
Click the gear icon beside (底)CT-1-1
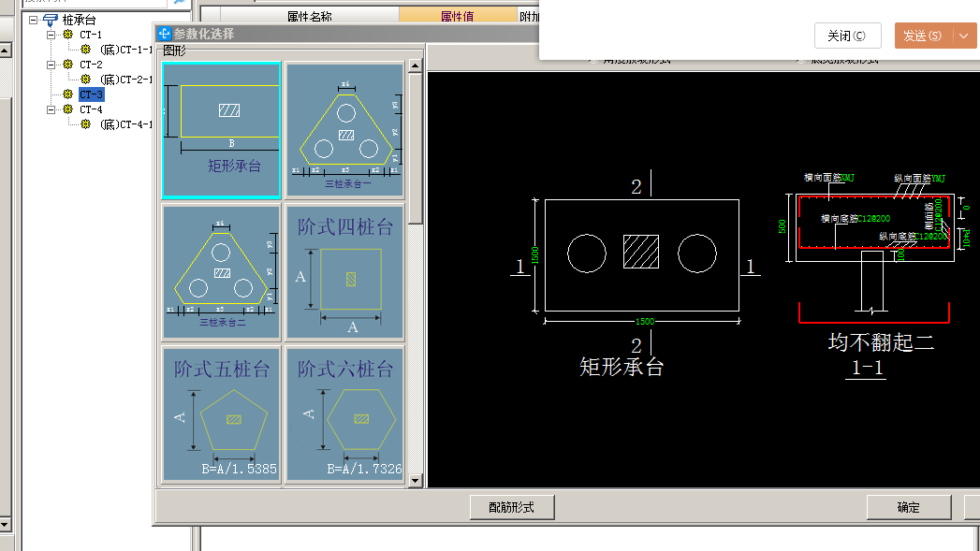tap(86, 50)
